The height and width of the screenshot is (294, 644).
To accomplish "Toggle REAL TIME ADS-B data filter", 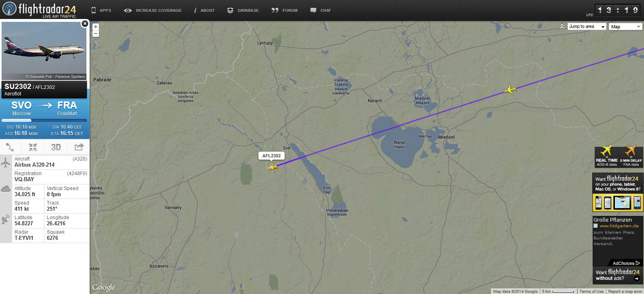I will click(x=607, y=157).
